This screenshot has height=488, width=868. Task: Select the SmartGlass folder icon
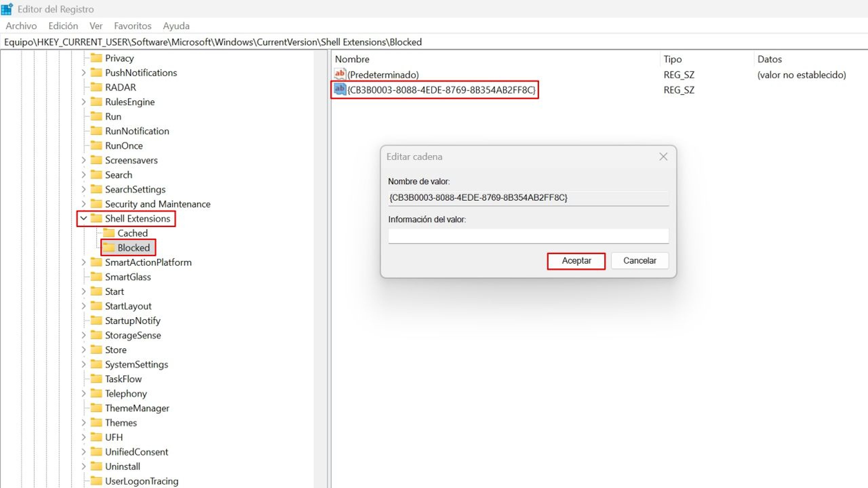pos(96,277)
